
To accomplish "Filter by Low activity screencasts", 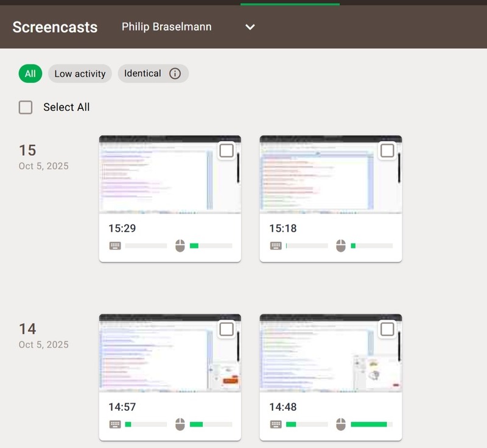I will tap(80, 74).
